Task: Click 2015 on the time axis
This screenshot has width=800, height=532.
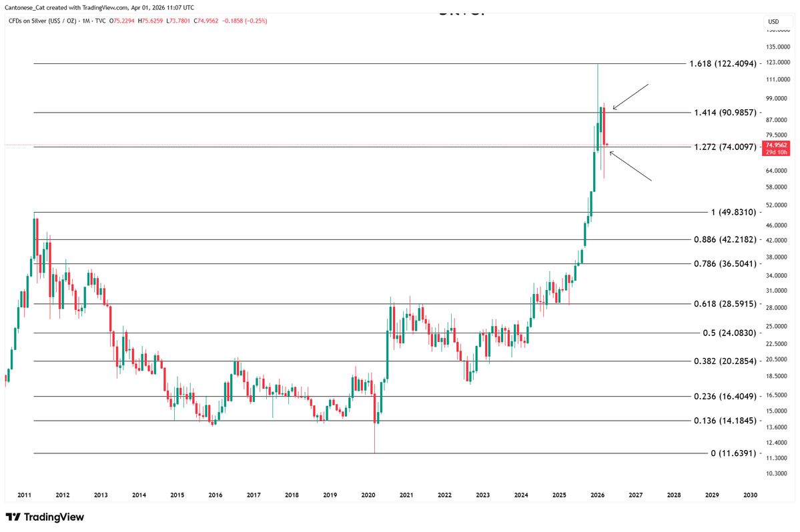Action: (177, 495)
